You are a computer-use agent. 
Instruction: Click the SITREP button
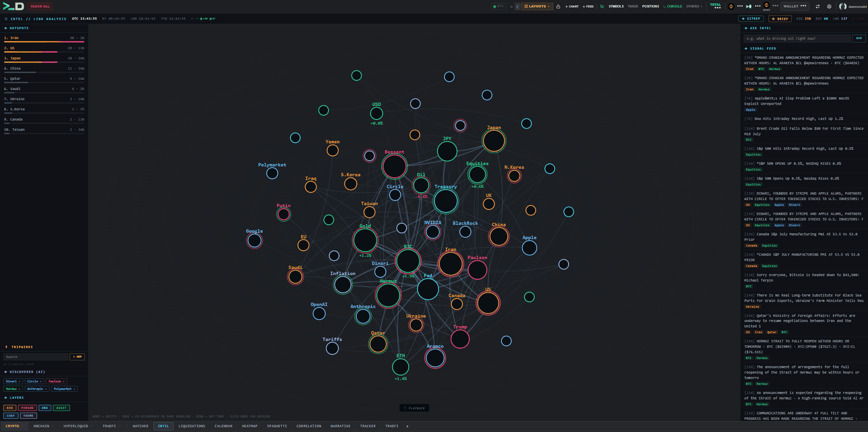coord(752,19)
